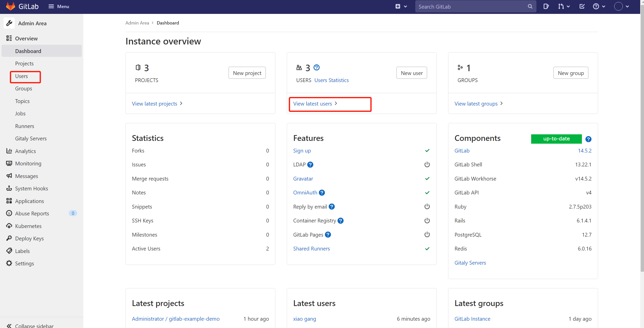Click the Monitoring monitor icon
Screen dimensions: 644x328
point(9,163)
